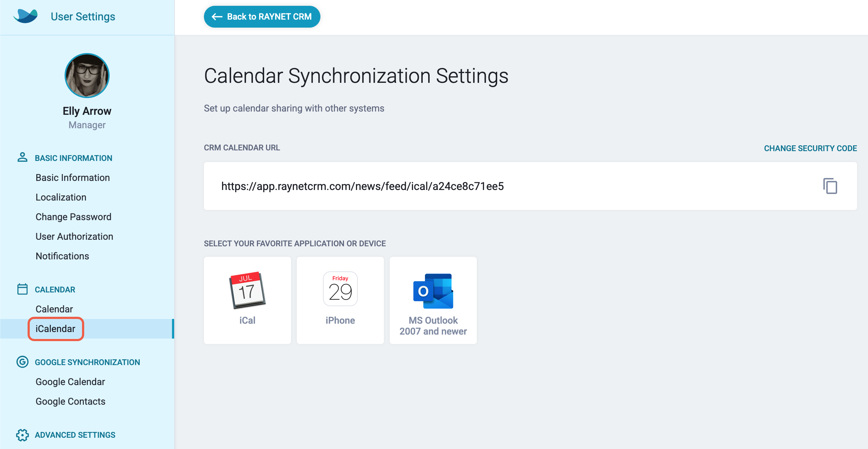Viewport: 868px width, 449px height.
Task: Click the Basic Information person icon
Action: tap(21, 157)
